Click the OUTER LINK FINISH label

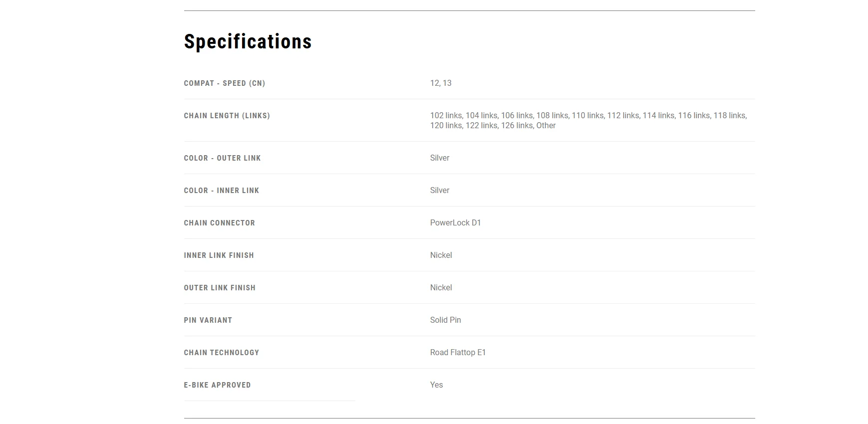click(220, 288)
